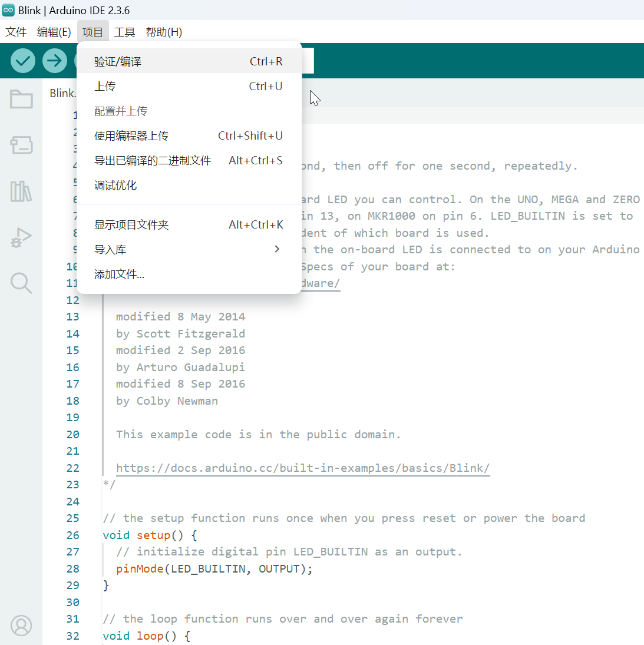
Task: Open the docs.arduino.cc Blink tutorial link
Action: (303, 468)
